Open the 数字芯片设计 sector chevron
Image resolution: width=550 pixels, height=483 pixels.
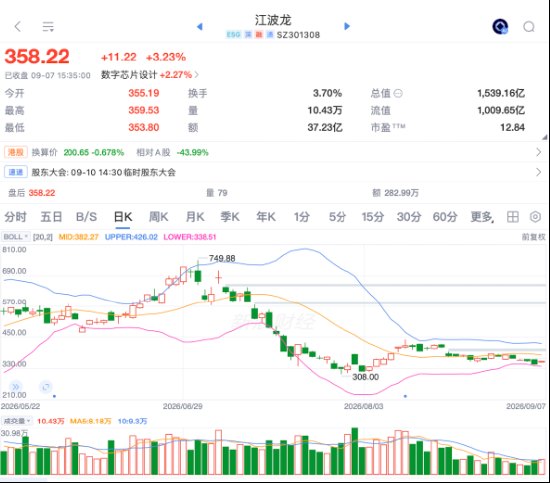(x=197, y=75)
